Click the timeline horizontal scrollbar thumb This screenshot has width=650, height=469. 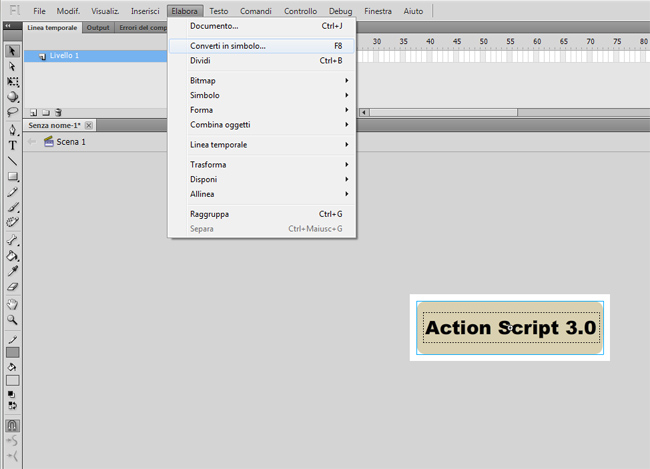[443, 112]
